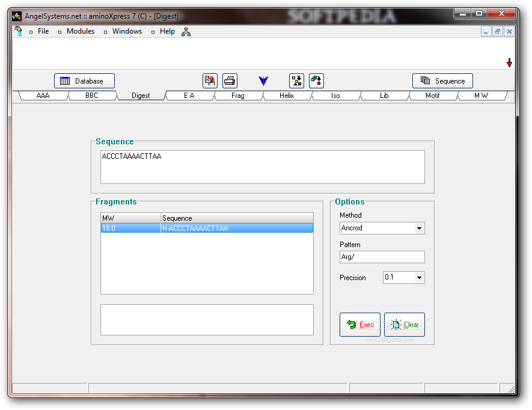Close the aminoXpress main window
Screen dimensions: 532x410
pos(501,14)
